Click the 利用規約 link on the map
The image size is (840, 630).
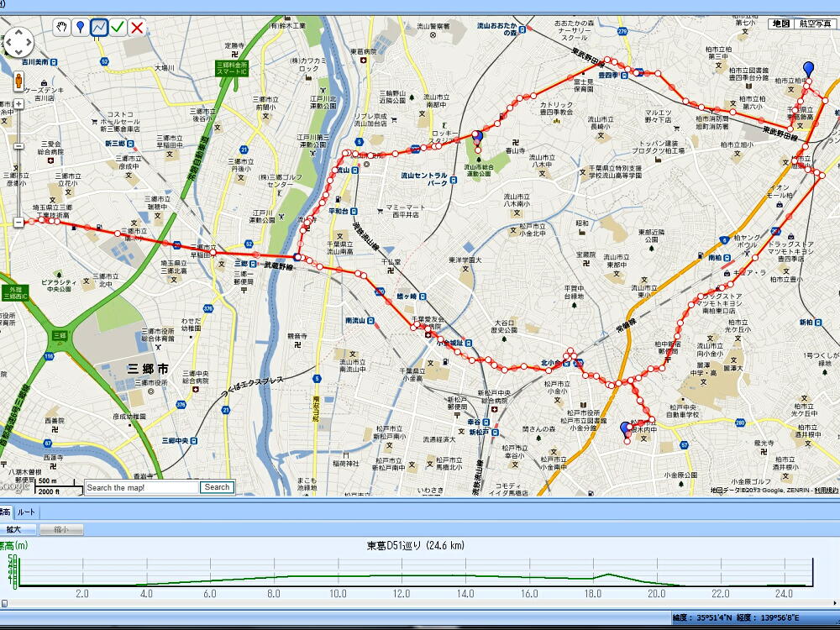[x=827, y=491]
